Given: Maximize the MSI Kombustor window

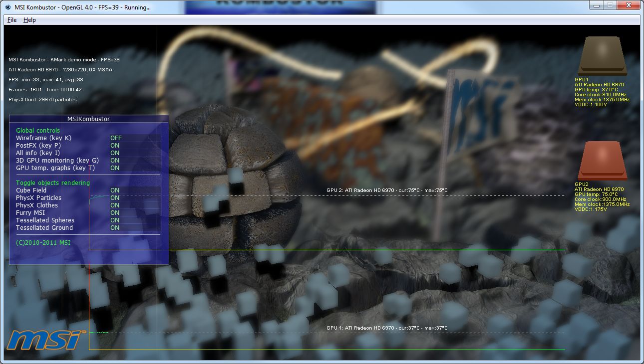Looking at the screenshot, I should tap(610, 5).
